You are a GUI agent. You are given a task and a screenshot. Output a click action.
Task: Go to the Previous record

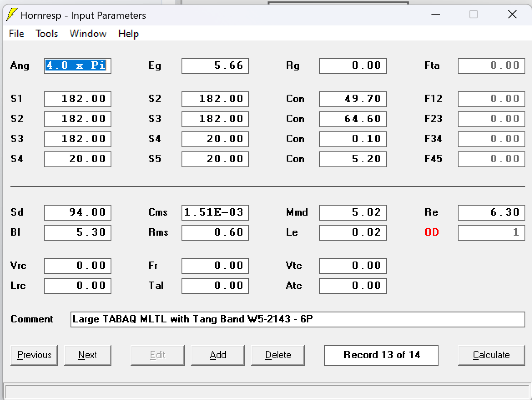coord(34,355)
